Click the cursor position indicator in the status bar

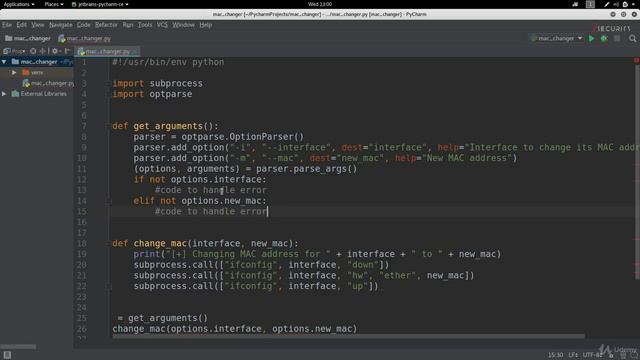click(556, 355)
